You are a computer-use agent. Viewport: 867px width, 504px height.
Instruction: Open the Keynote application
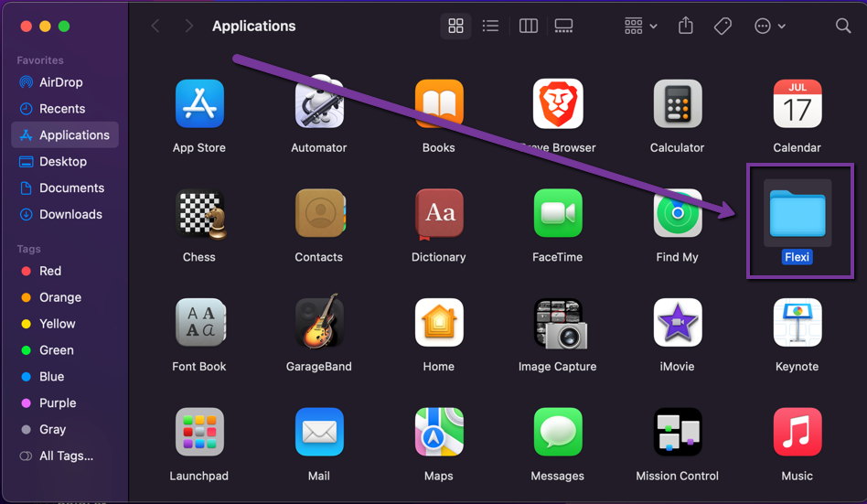797,323
